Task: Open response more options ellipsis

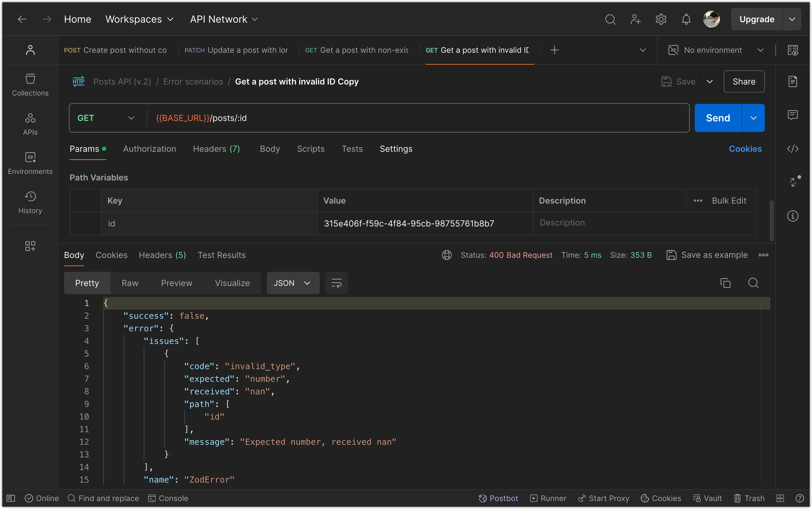Action: (763, 255)
